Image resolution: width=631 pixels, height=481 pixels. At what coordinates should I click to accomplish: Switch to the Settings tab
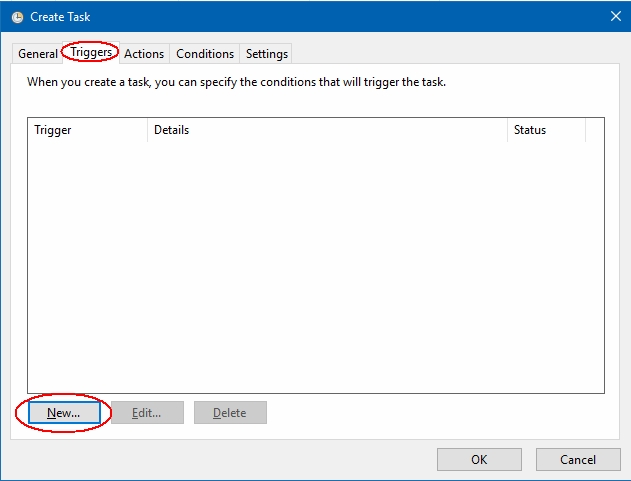pos(266,54)
